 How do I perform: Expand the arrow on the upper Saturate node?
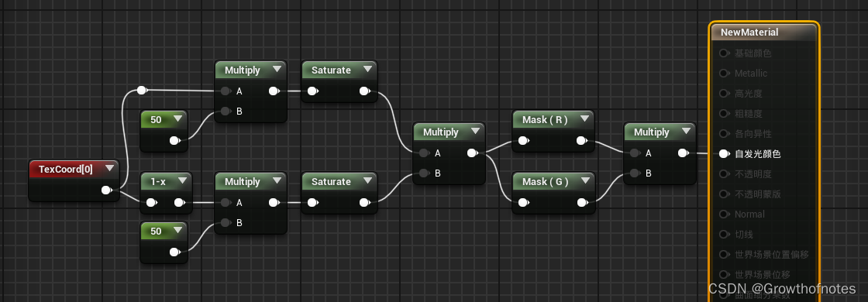(x=367, y=70)
